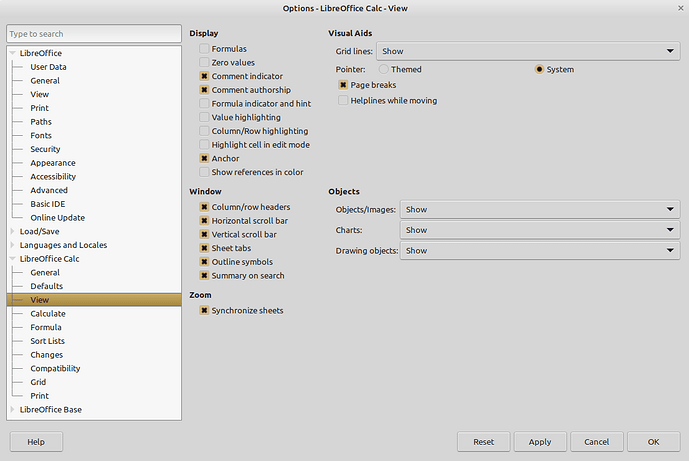Open Advanced settings page
Screen dimensions: 689x461
coord(49,190)
